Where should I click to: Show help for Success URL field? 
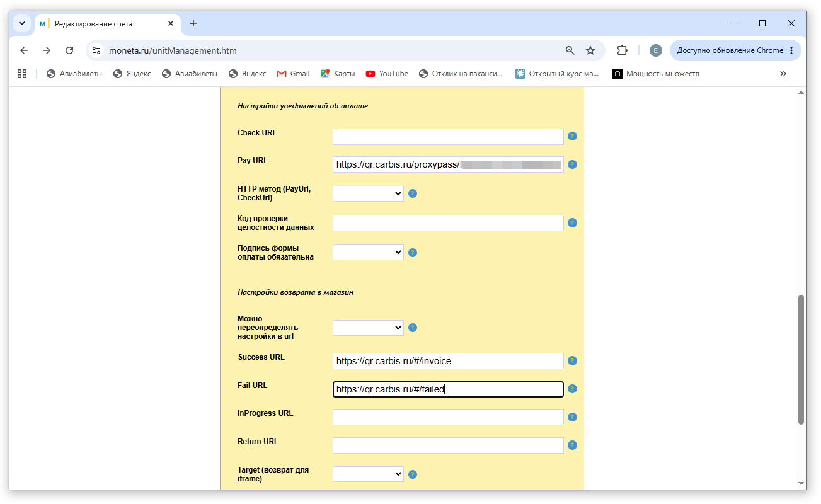[x=572, y=361]
